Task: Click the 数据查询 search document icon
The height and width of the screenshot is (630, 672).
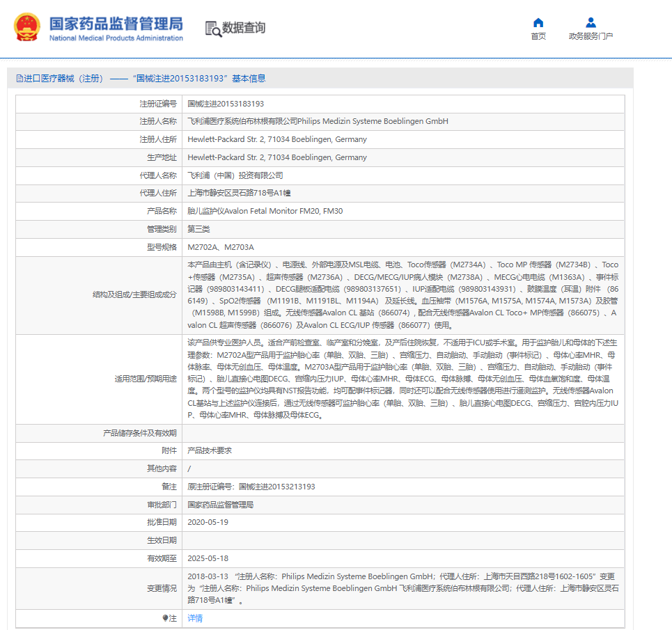Action: click(x=213, y=29)
